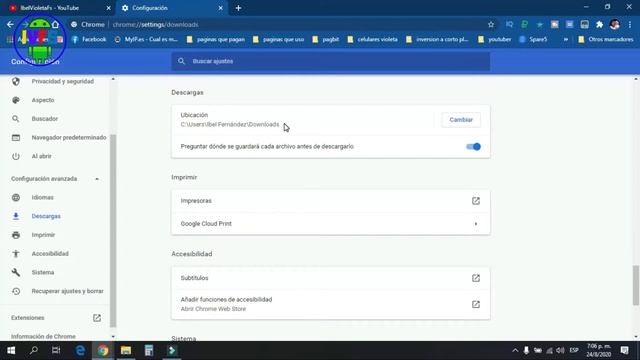Open Impresoras external link icon
The width and height of the screenshot is (640, 360).
click(x=476, y=201)
